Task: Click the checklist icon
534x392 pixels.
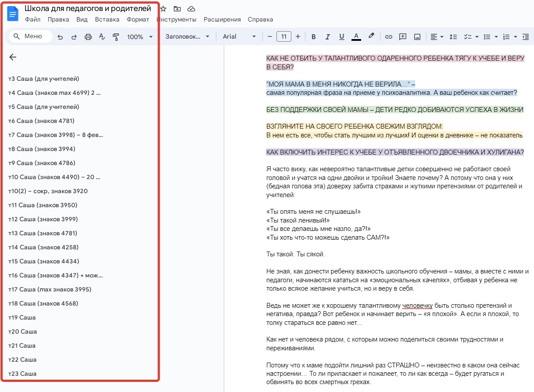Action: [468, 37]
